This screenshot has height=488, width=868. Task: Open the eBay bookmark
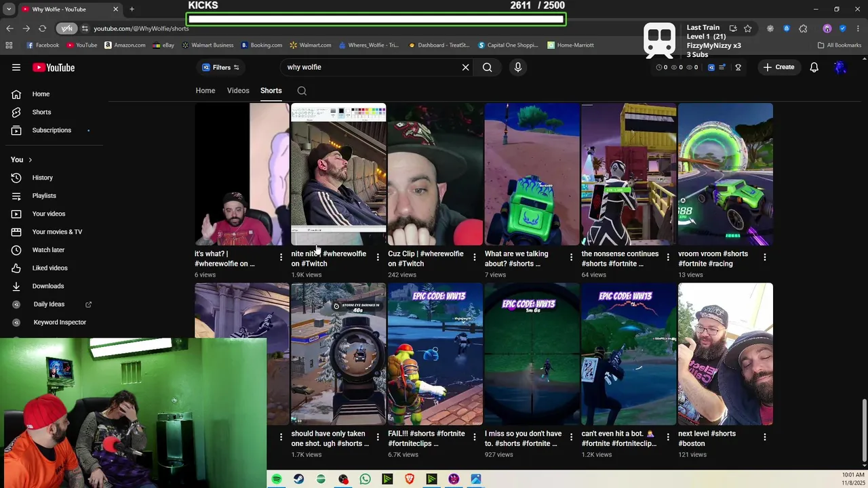pos(163,45)
